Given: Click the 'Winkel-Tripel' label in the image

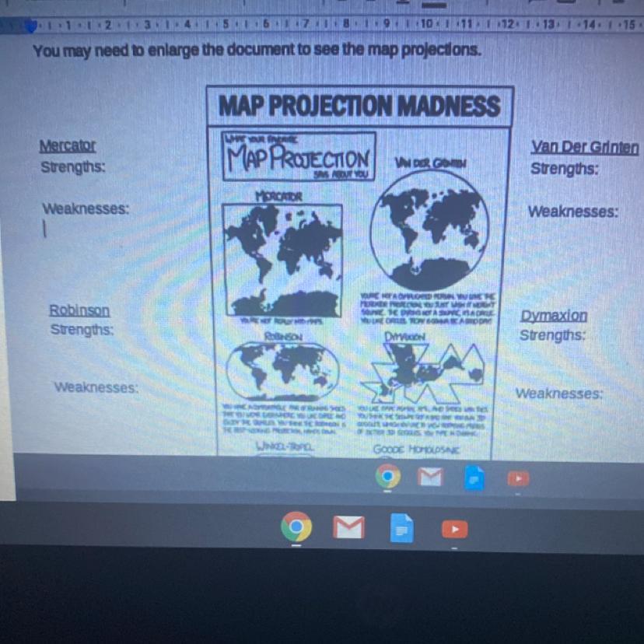Looking at the screenshot, I should coord(285,446).
